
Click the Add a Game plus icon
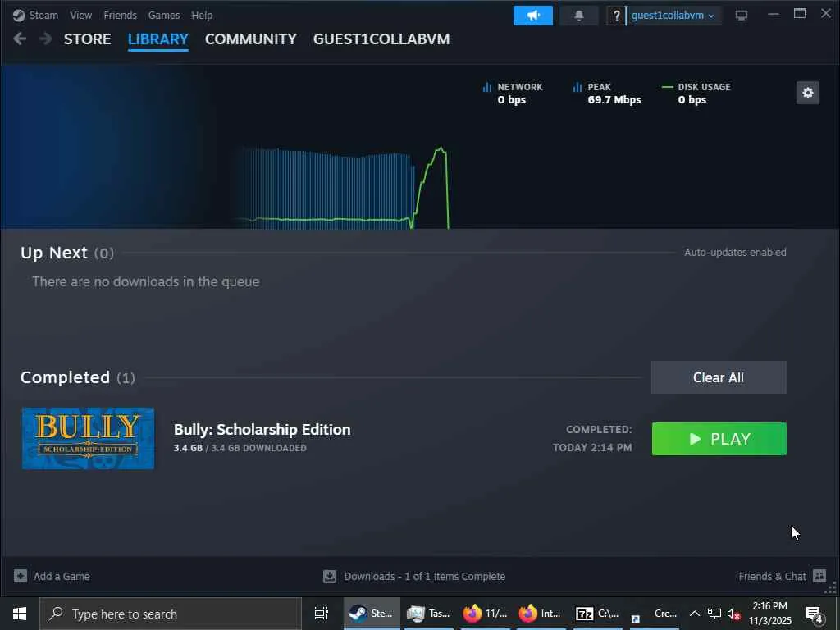click(21, 576)
